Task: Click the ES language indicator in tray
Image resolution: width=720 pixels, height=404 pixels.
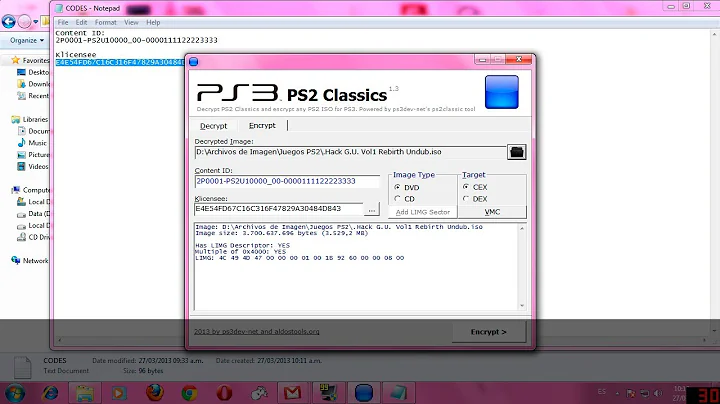Action: 602,392
